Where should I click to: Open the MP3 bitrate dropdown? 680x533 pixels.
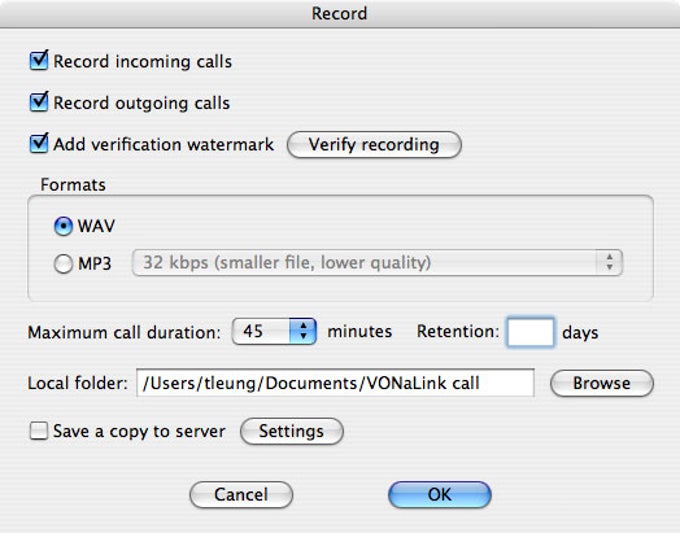[x=377, y=263]
